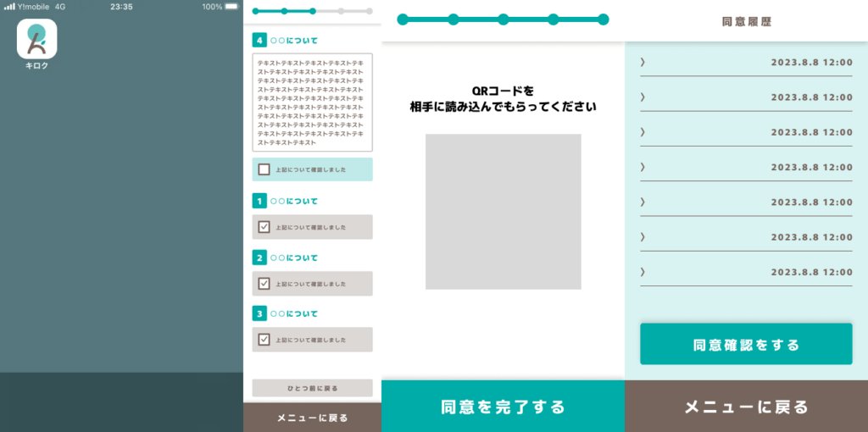The image size is (868, 432).
Task: Tap the 100% battery percentage text
Action: pos(212,7)
